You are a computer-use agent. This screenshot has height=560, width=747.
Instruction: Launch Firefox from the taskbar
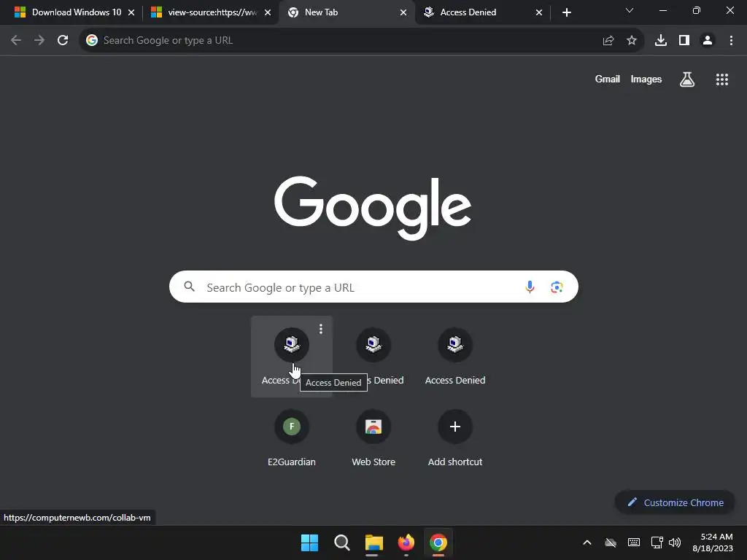[406, 542]
